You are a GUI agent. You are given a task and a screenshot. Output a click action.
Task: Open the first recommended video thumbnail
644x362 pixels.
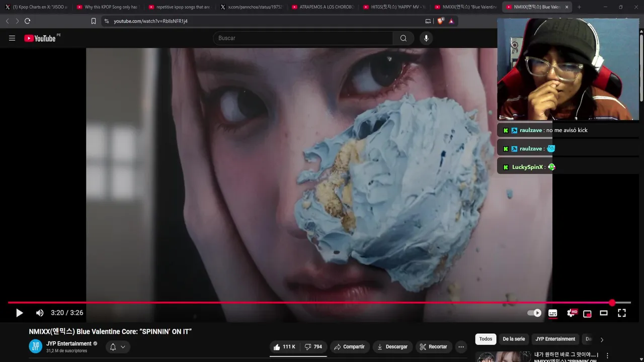coord(503,356)
